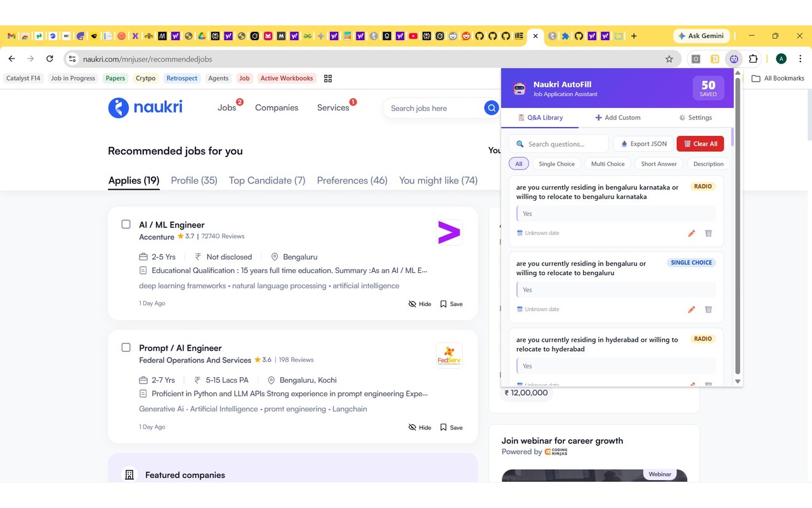Image resolution: width=812 pixels, height=508 pixels.
Task: Select the Short Answer filter chip
Action: pyautogui.click(x=659, y=164)
